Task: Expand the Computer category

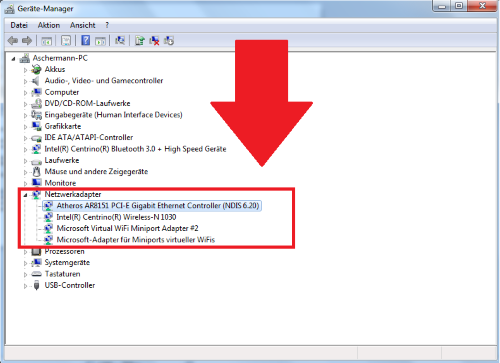Action: pyautogui.click(x=25, y=93)
